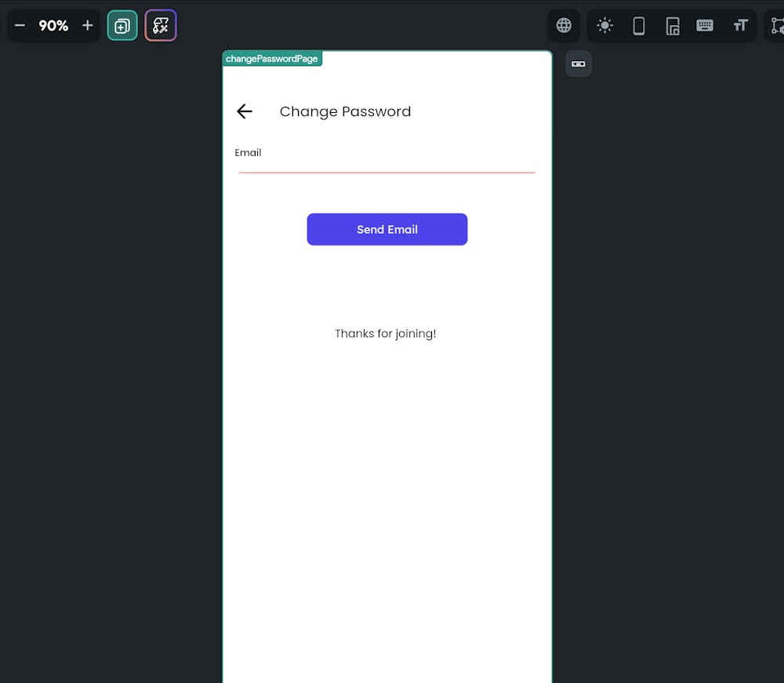Click the teal add-widget toolbar icon
The height and width of the screenshot is (683, 784).
click(122, 25)
